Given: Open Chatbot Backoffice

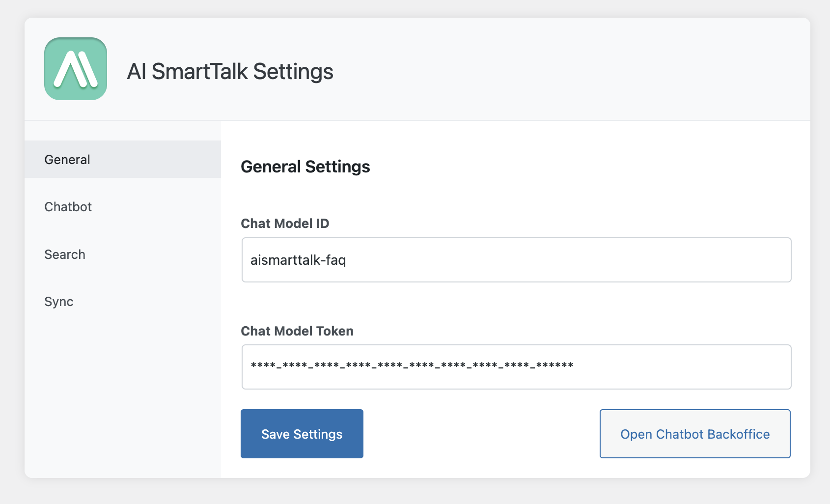Looking at the screenshot, I should pos(695,434).
